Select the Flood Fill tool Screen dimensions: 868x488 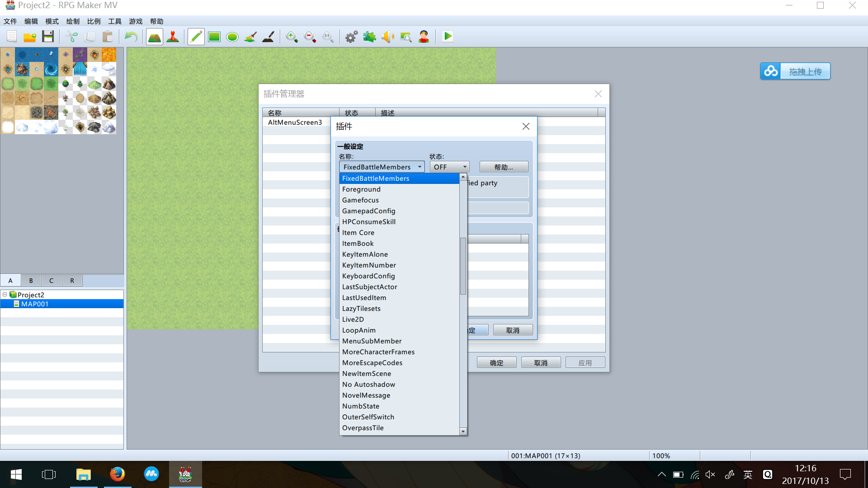(250, 37)
